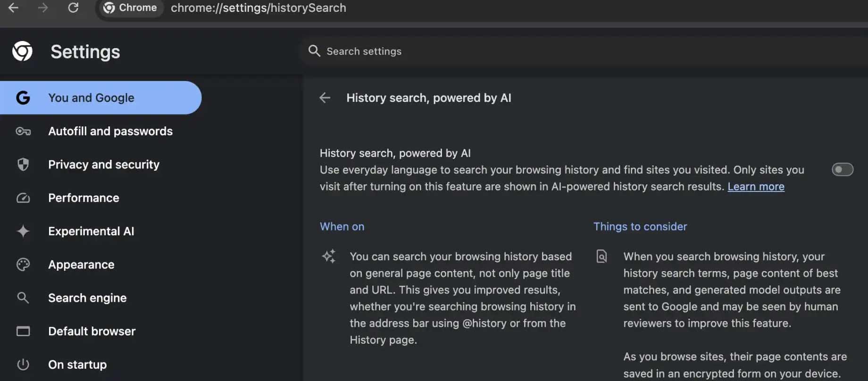Click the document search icon under Things to consider

602,256
